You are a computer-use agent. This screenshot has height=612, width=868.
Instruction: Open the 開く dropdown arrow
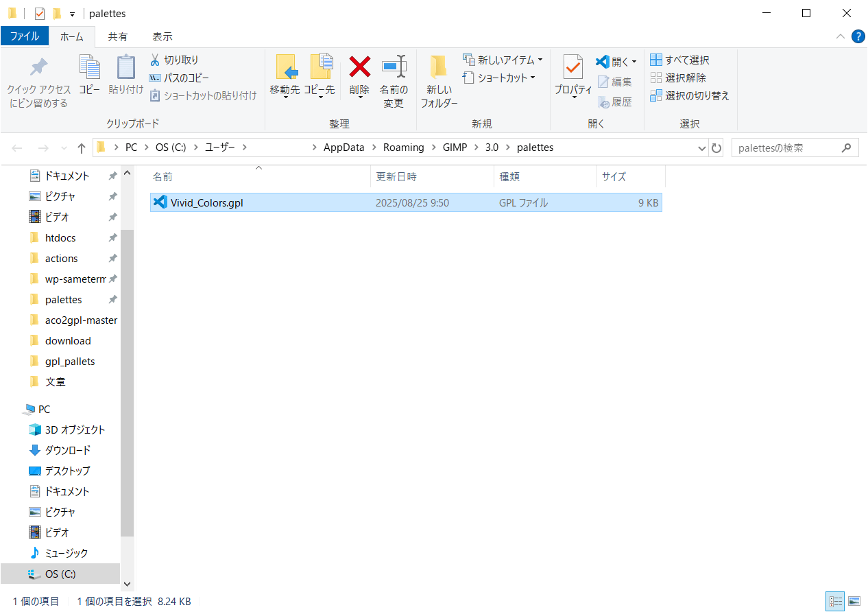[634, 62]
